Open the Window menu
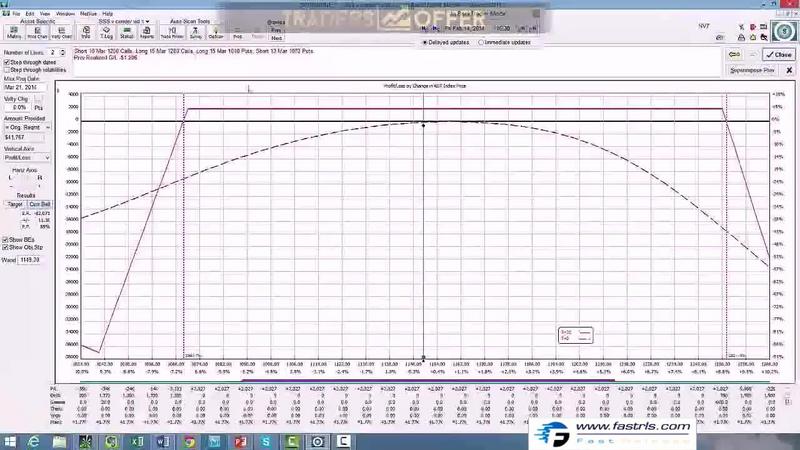This screenshot has height=450, width=800. [65, 14]
